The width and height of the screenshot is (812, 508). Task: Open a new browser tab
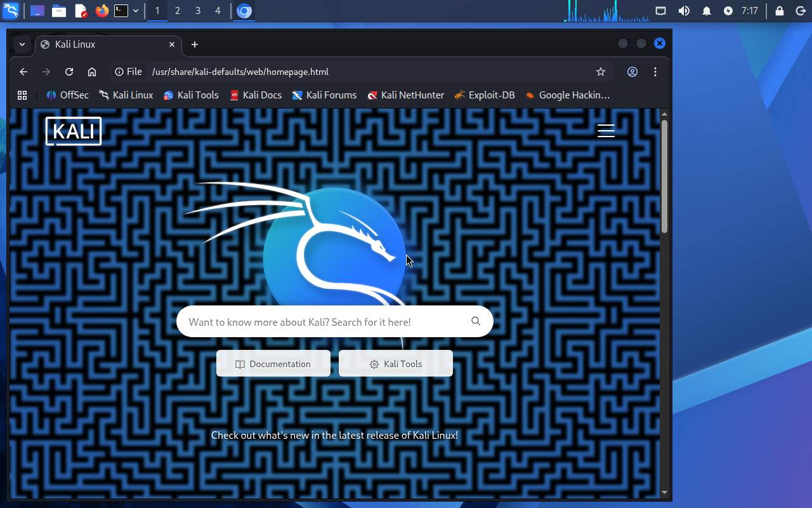tap(195, 44)
